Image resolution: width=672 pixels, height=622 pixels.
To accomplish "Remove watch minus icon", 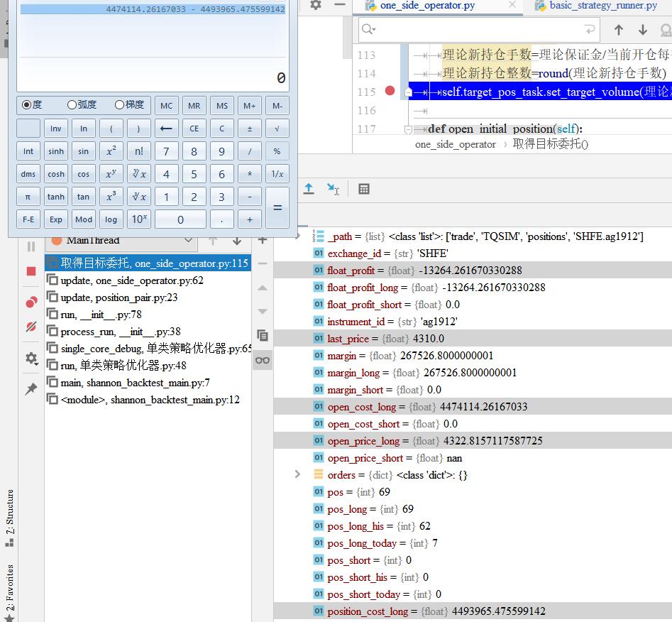I will click(x=263, y=263).
